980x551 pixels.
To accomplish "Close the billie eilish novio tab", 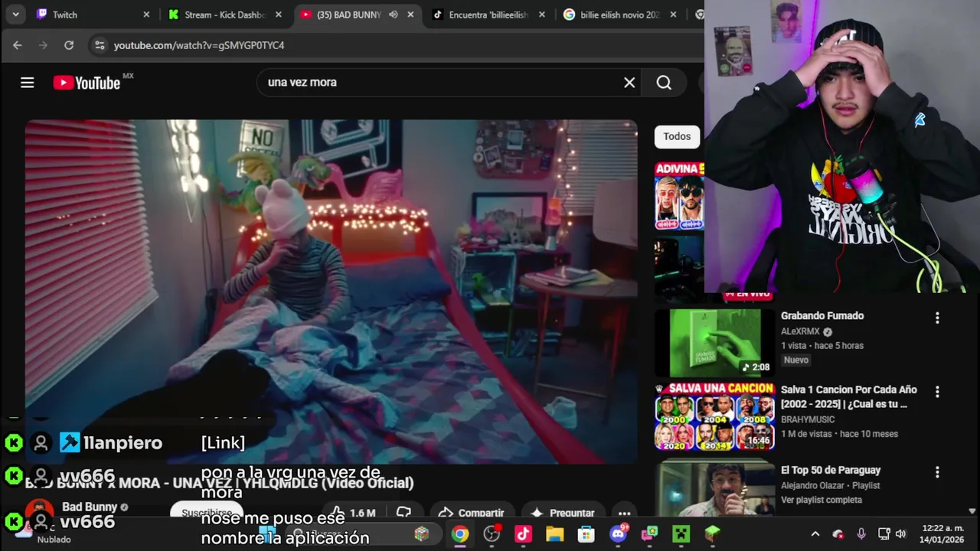I will click(x=674, y=15).
